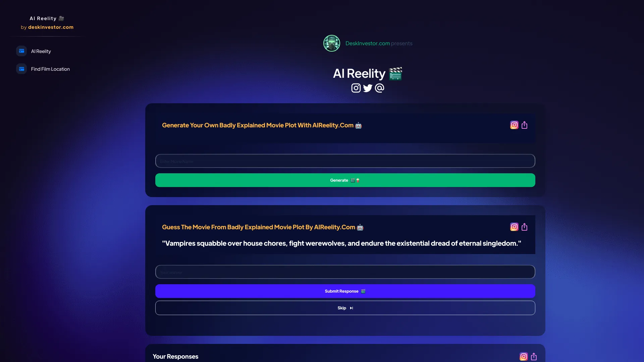Viewport: 644px width, 362px height.
Task: Submit your movie guess response
Action: pyautogui.click(x=345, y=291)
